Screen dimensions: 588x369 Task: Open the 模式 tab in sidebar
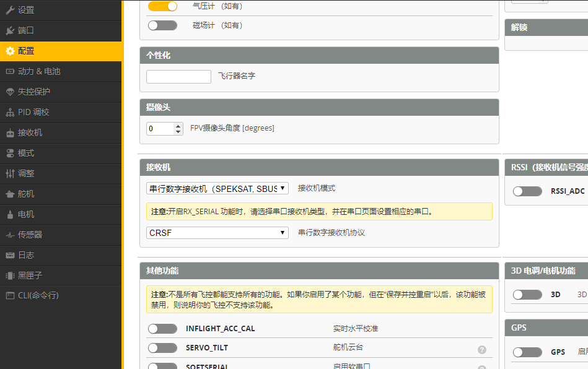click(x=26, y=153)
